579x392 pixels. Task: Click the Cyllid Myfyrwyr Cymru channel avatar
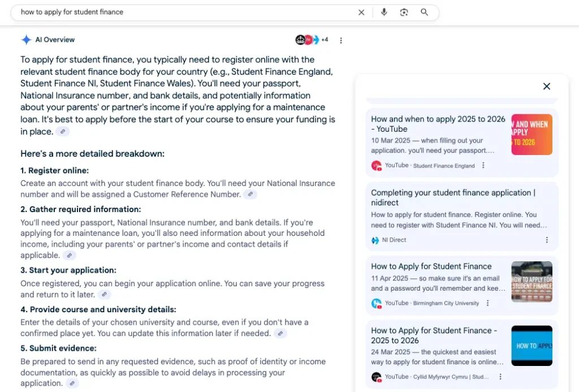coord(376,377)
